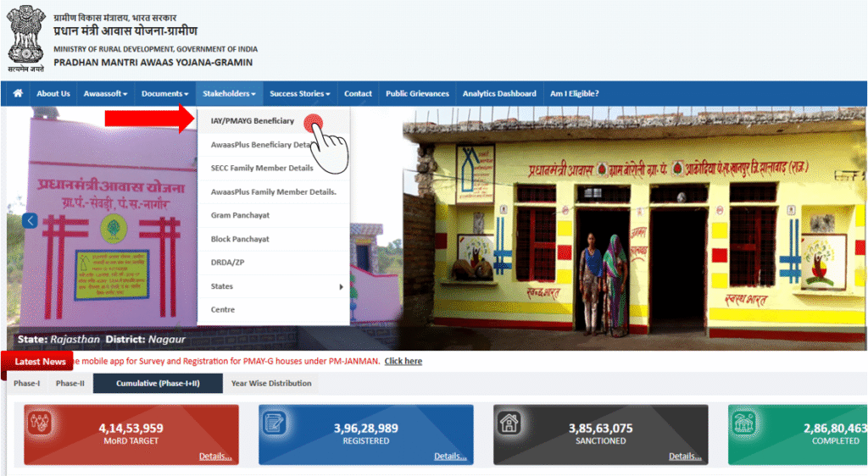Click the Completed card building icon
Screen dimensions: 868x476
pos(744,423)
